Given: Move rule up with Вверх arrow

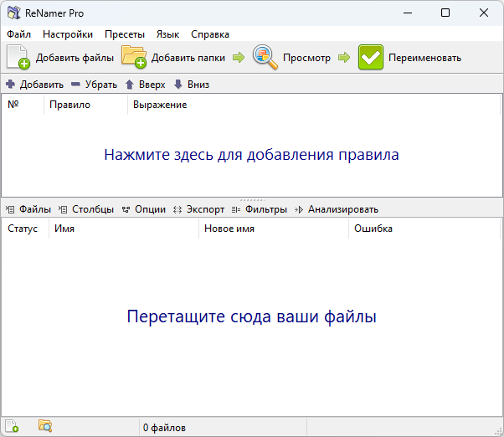Looking at the screenshot, I should tap(130, 85).
